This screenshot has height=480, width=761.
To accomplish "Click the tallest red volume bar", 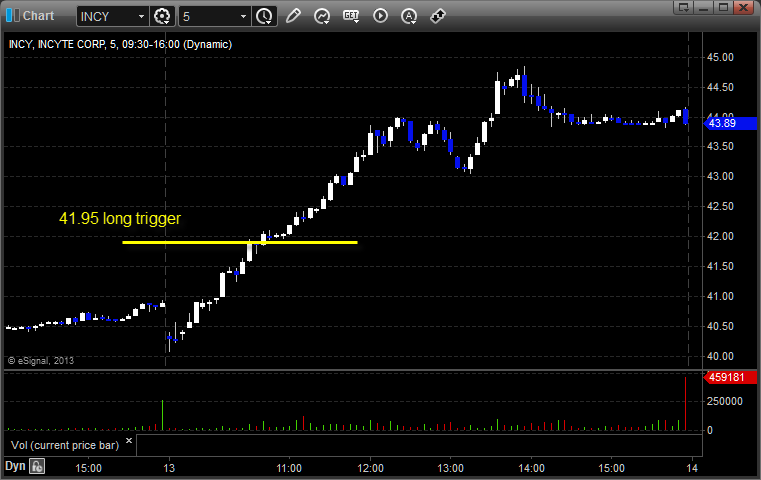I will (x=685, y=404).
